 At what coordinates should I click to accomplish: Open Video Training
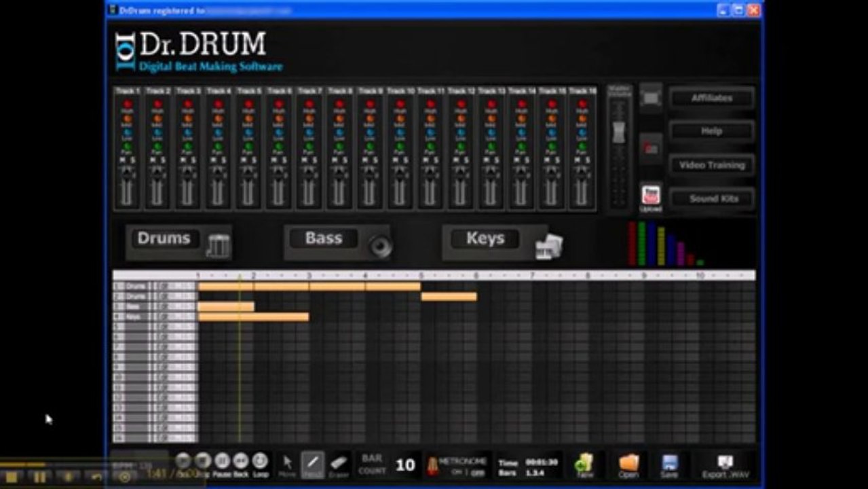point(711,165)
